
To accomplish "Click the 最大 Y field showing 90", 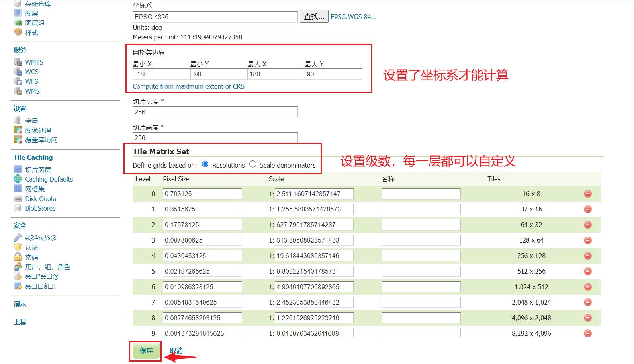I will tap(334, 74).
